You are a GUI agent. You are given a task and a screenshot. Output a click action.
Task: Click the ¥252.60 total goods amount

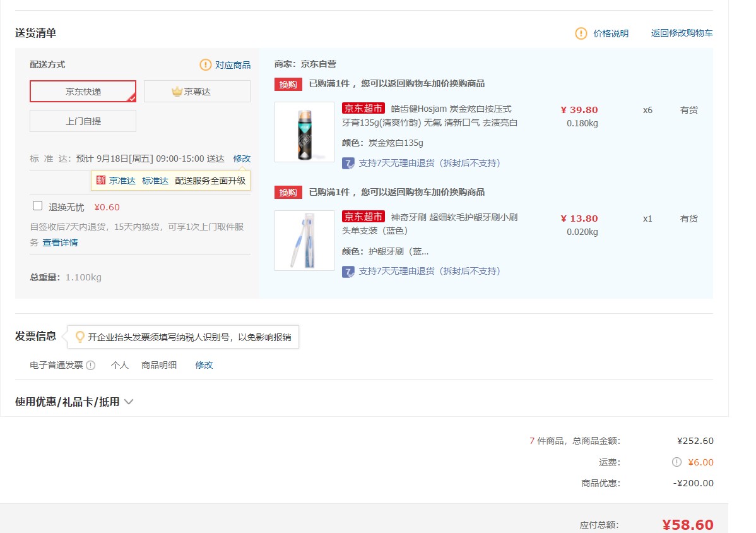695,441
